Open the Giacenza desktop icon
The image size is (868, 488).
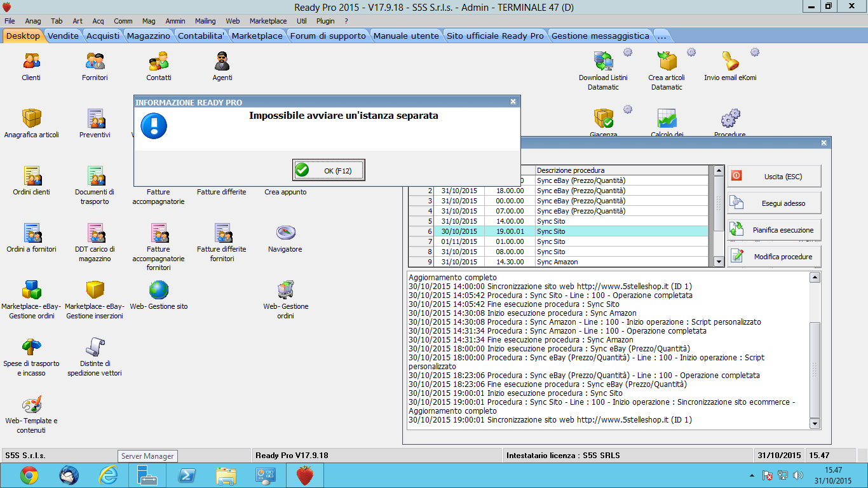(x=603, y=119)
